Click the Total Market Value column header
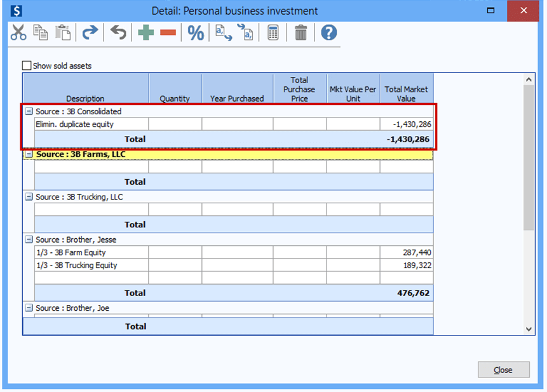547x392 pixels. coord(407,93)
